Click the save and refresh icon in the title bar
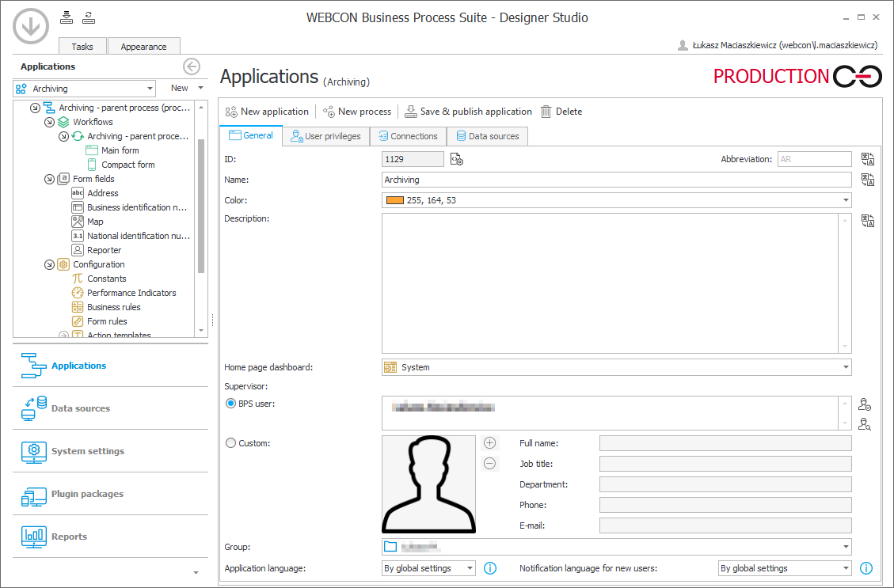 [x=89, y=17]
